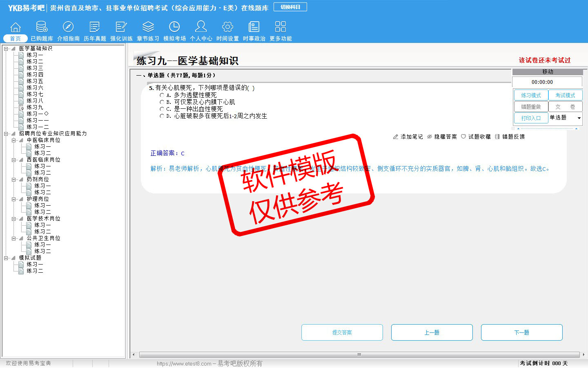Image resolution: width=588 pixels, height=368 pixels.
Task: Select answer option C 是一种出血性梗死
Action: point(162,109)
